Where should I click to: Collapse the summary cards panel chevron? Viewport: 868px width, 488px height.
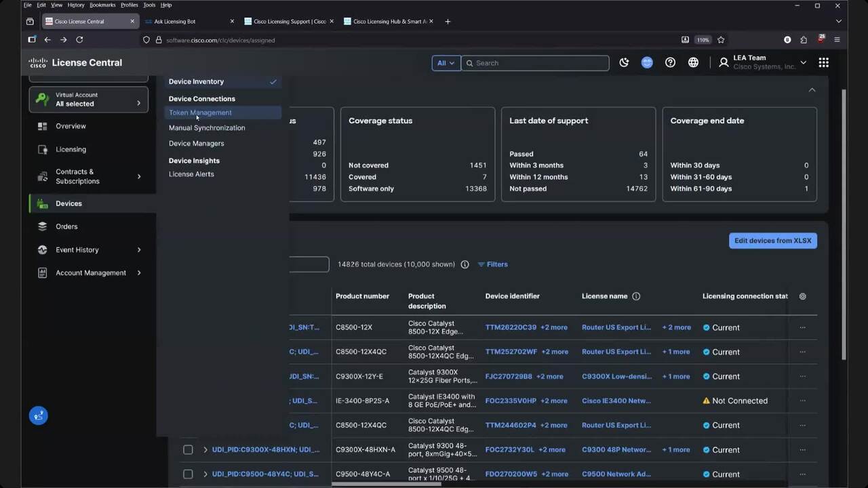pyautogui.click(x=812, y=90)
